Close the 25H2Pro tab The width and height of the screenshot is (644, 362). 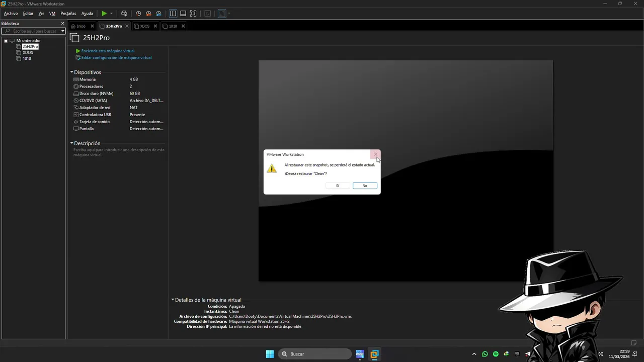127,26
